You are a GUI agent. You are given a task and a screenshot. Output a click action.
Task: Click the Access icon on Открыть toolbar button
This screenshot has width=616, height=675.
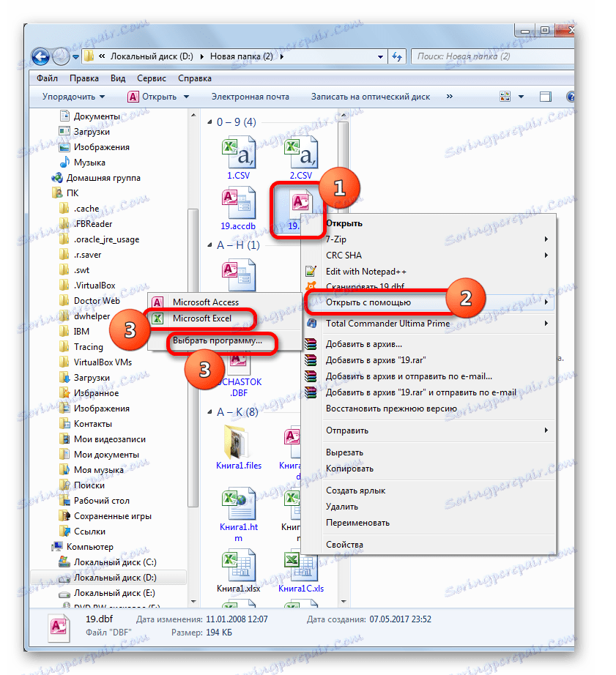coord(133,97)
